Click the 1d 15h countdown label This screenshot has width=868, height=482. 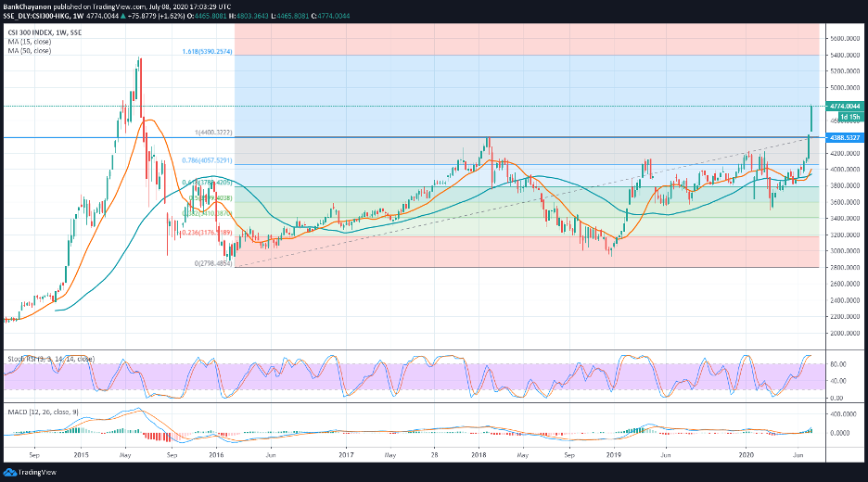[x=849, y=117]
